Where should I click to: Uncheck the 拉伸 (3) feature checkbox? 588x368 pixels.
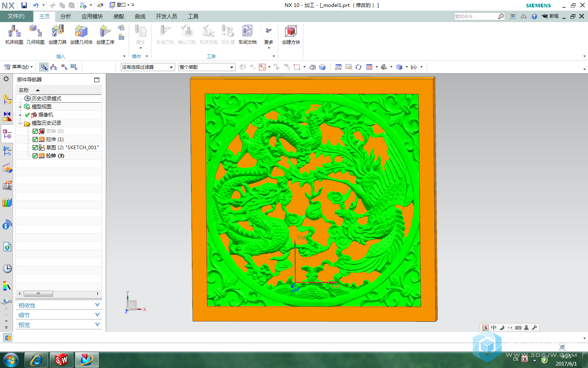35,156
